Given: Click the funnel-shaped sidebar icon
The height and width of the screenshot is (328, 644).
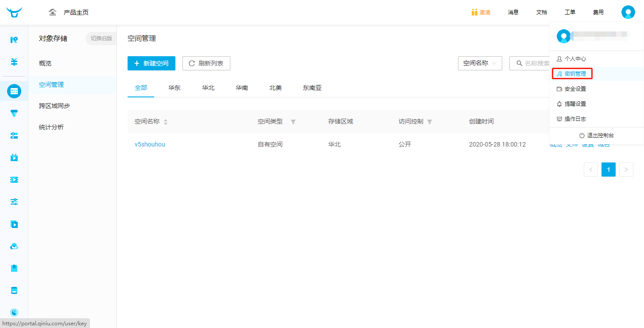Looking at the screenshot, I should click(14, 114).
